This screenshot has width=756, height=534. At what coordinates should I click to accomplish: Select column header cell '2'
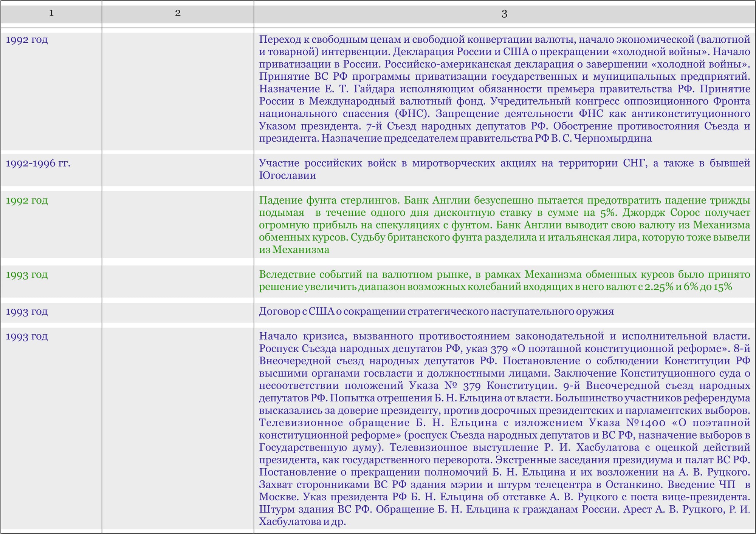tap(178, 14)
